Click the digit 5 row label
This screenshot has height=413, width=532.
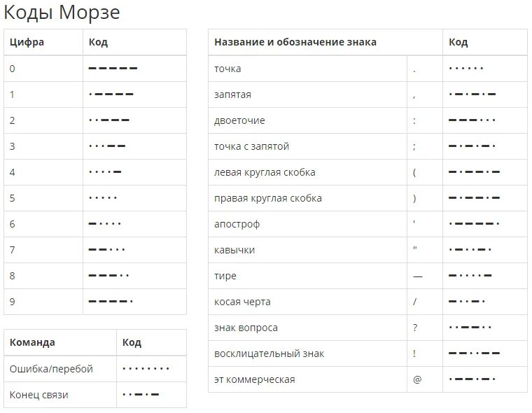(13, 198)
